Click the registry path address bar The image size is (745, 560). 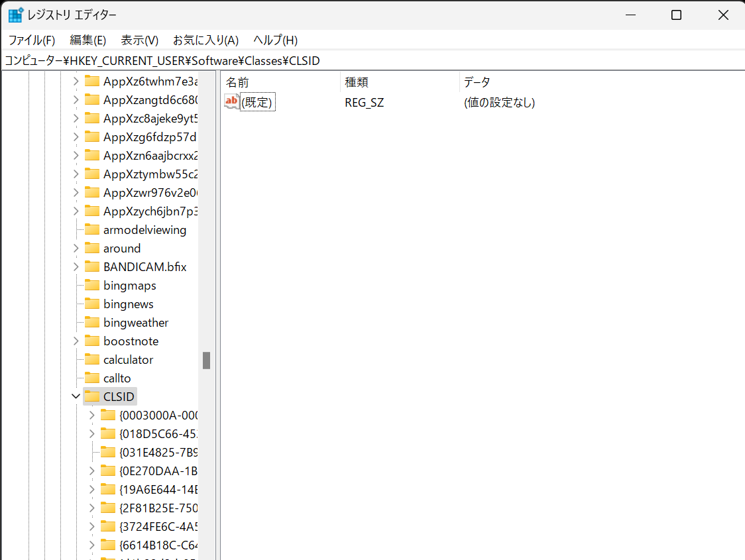373,61
